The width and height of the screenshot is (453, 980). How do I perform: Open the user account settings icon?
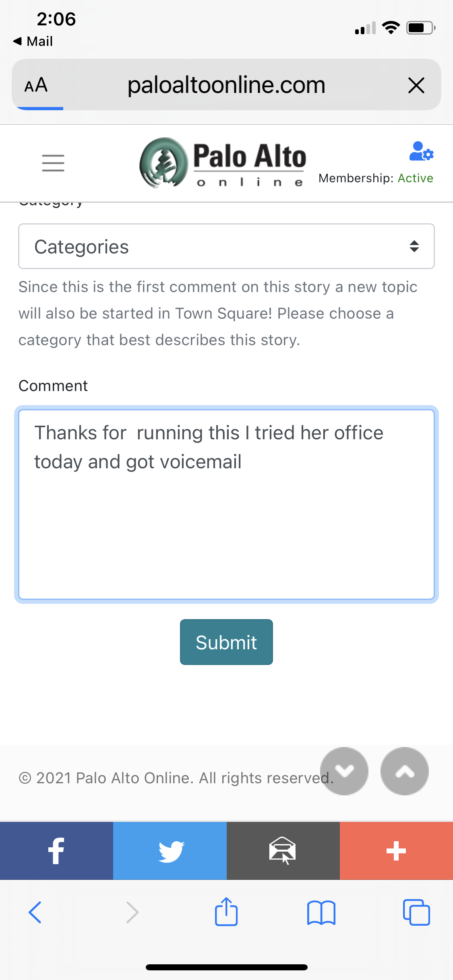click(x=421, y=152)
